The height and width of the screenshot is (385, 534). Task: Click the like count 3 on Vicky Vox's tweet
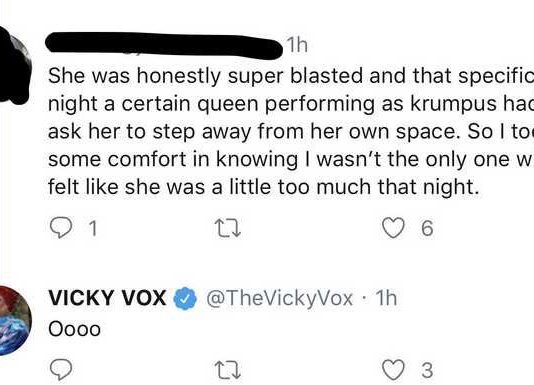pos(427,370)
